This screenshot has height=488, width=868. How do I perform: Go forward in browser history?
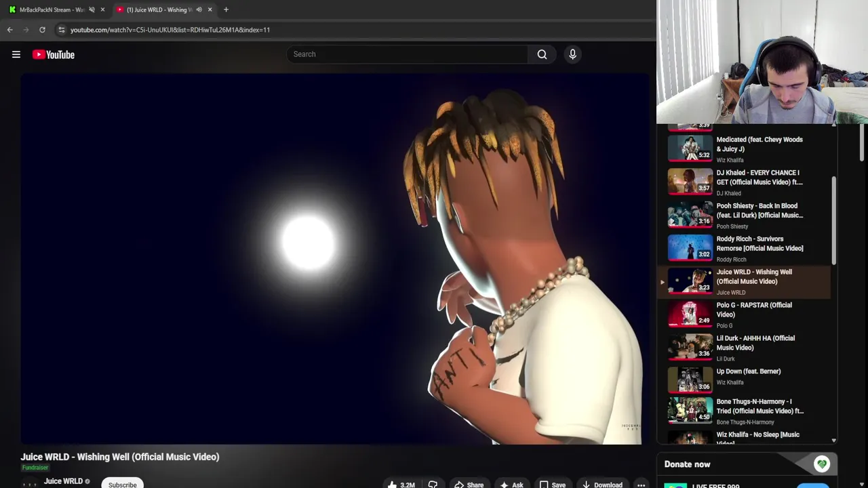coord(26,30)
